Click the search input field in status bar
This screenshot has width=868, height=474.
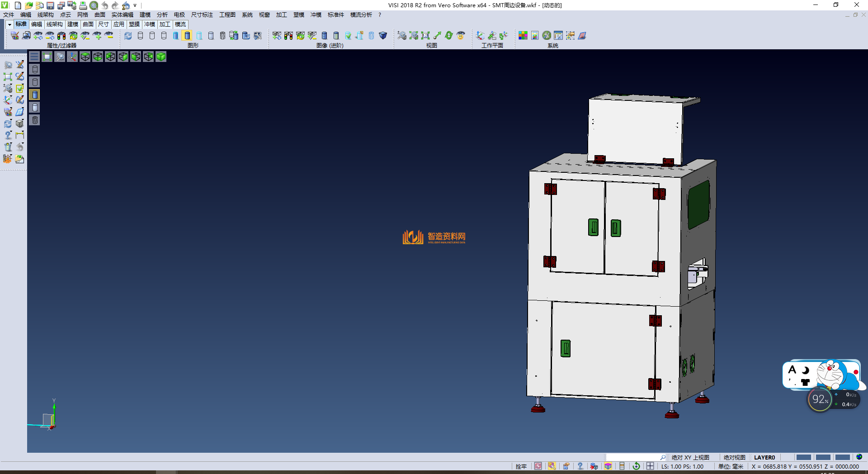coord(633,457)
